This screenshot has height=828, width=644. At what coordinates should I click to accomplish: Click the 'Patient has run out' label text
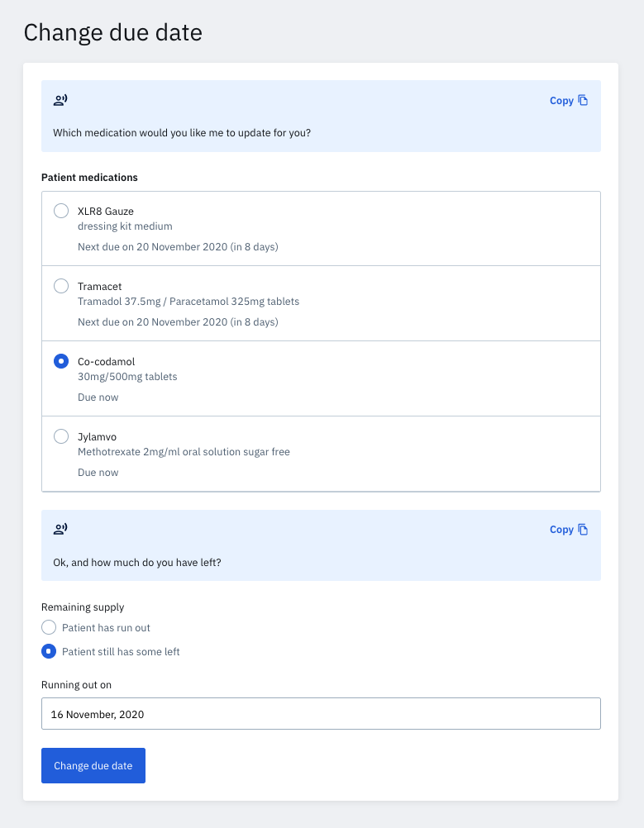106,627
